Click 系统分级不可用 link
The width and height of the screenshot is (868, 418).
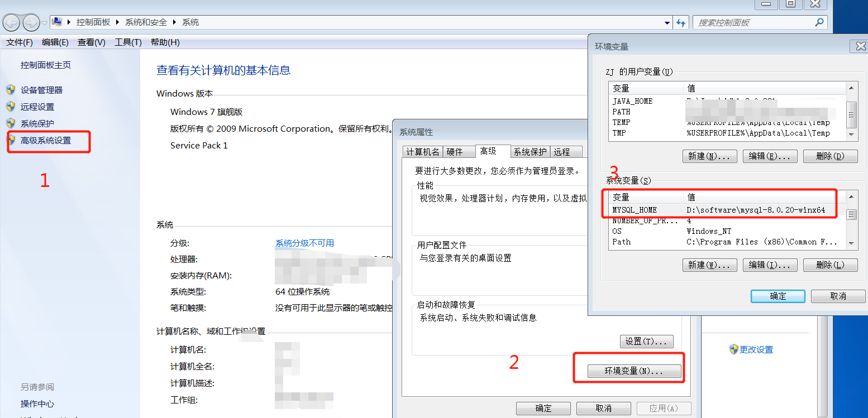[304, 243]
